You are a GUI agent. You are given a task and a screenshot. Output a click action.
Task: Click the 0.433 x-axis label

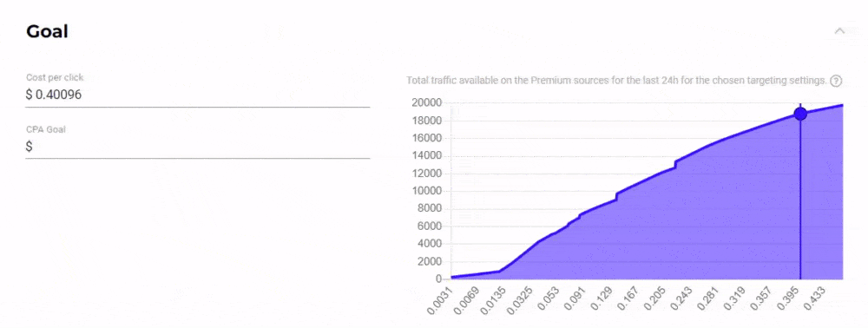813,298
